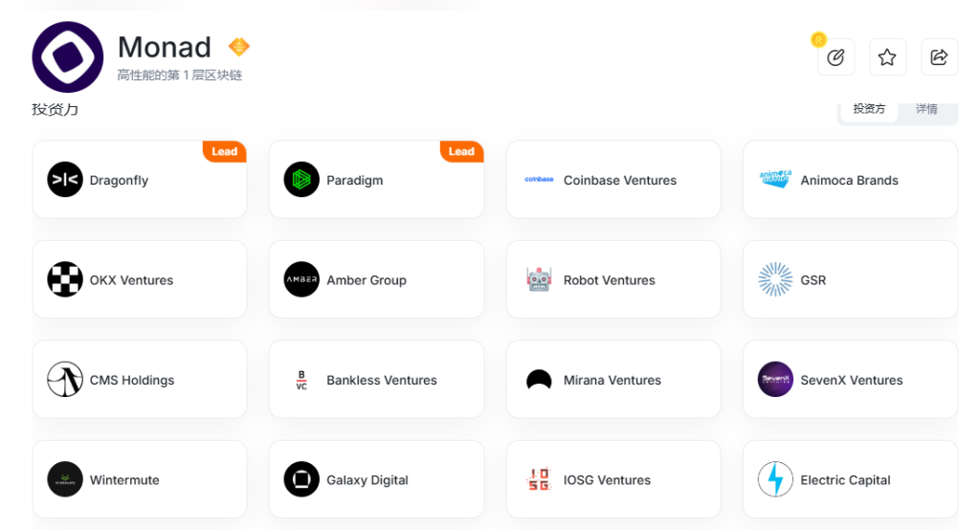Image resolution: width=980 pixels, height=530 pixels.
Task: Click the Lead badge on Dragonfly
Action: click(x=225, y=151)
